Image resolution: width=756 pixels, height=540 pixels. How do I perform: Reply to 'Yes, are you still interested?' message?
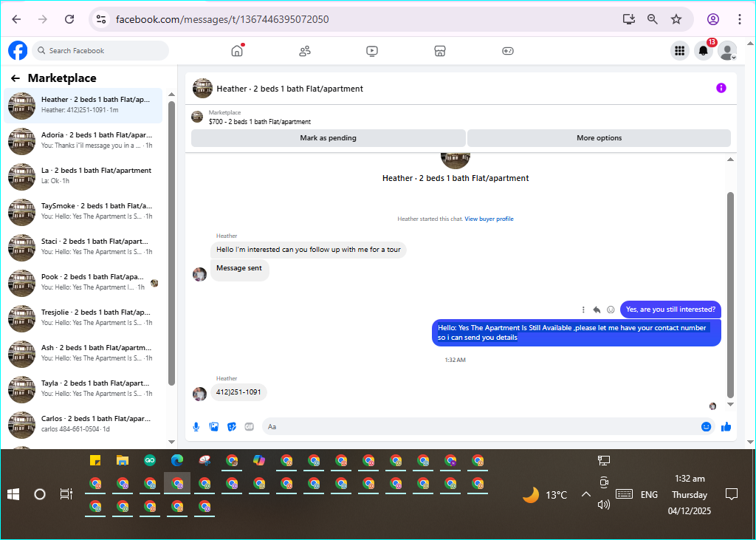click(597, 310)
